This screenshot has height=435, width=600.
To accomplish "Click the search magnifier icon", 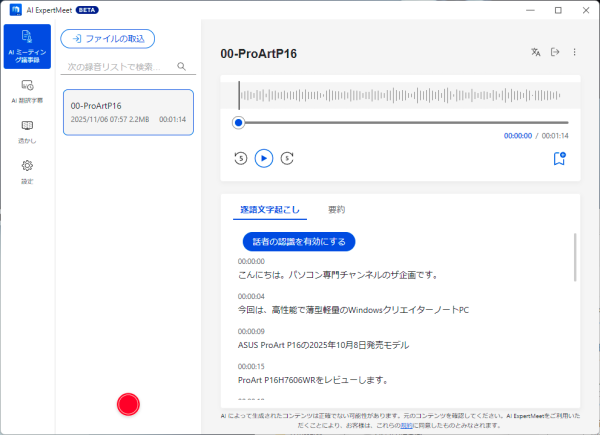I will tap(182, 67).
